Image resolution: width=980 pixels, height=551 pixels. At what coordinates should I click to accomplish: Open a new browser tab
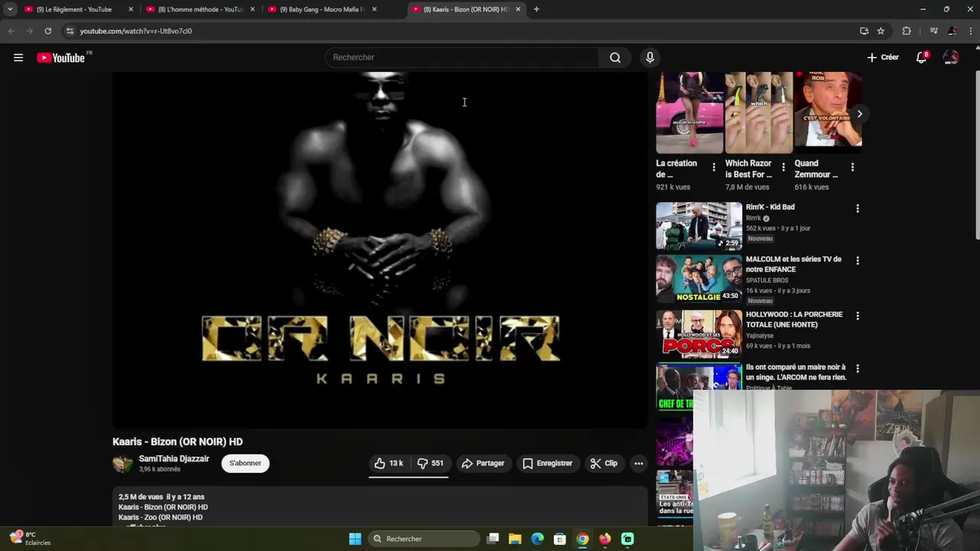536,9
